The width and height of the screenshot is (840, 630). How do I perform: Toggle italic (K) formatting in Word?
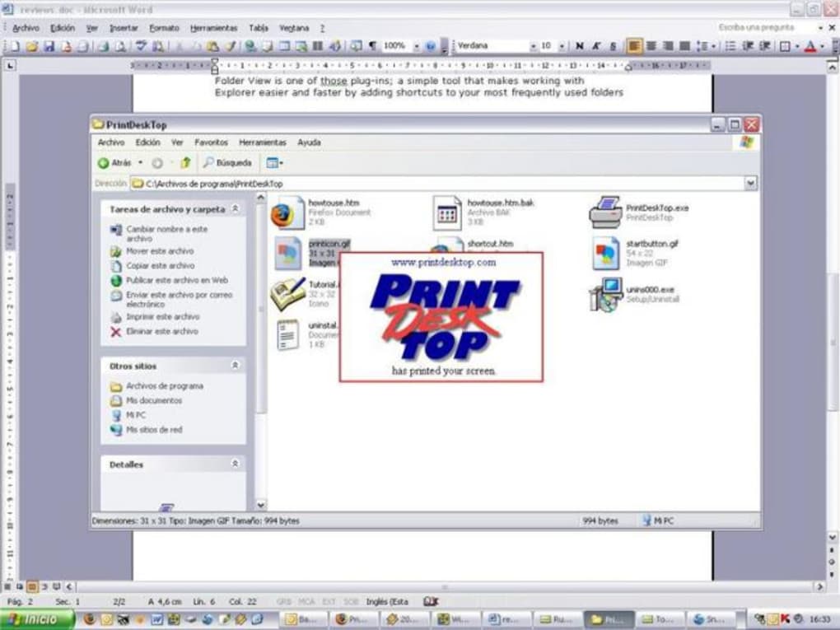[x=596, y=47]
